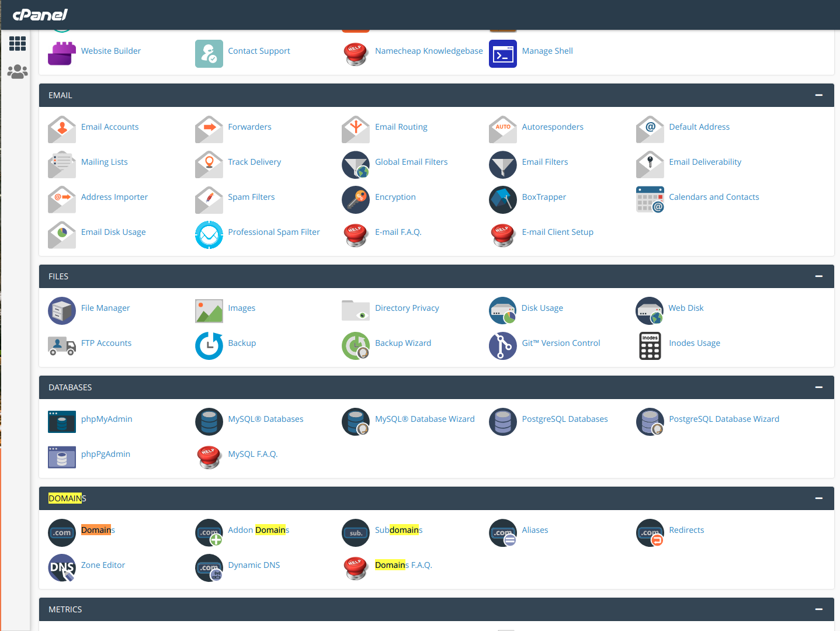This screenshot has width=840, height=631.
Task: Click the BoxTrapper icon
Action: point(502,200)
